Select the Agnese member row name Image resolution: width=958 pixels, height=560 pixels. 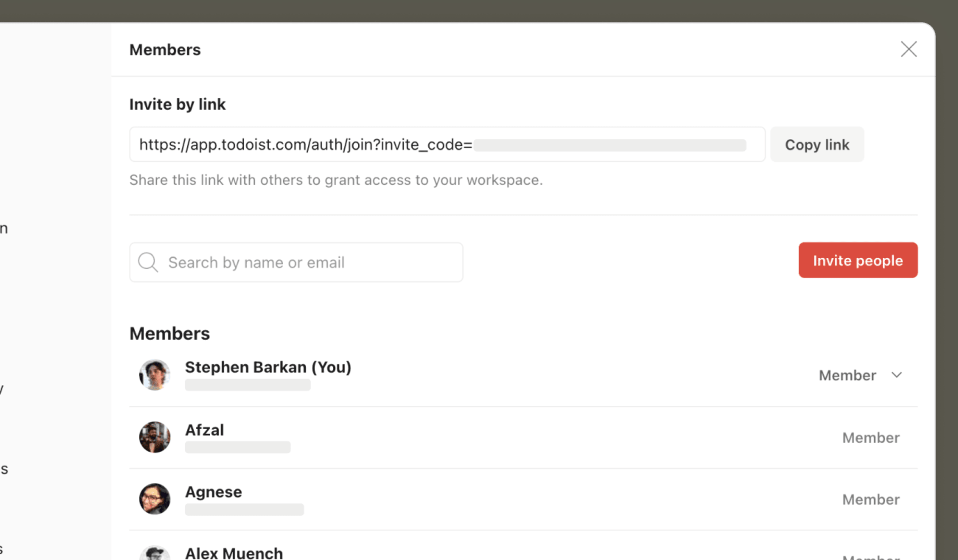click(213, 492)
